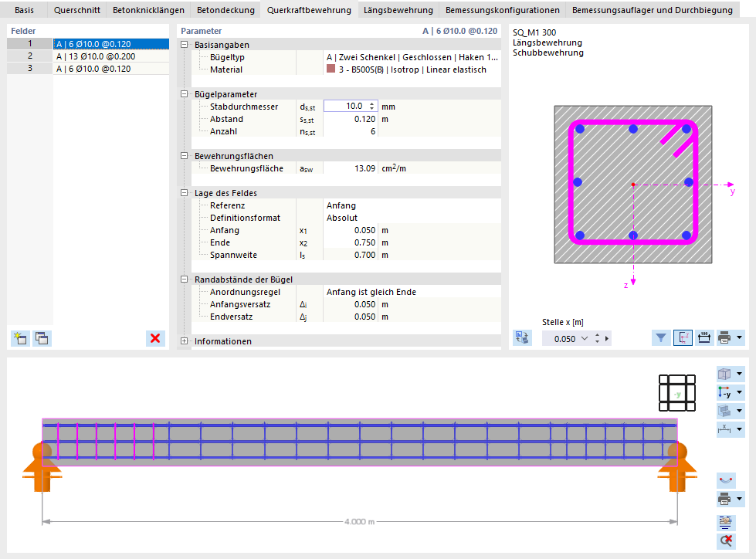The width and height of the screenshot is (756, 559).
Task: Expand the Informationen section
Action: pyautogui.click(x=185, y=340)
